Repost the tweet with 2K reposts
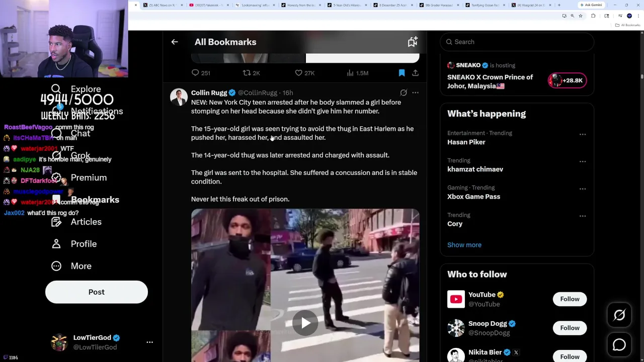The image size is (644, 362). [x=251, y=73]
